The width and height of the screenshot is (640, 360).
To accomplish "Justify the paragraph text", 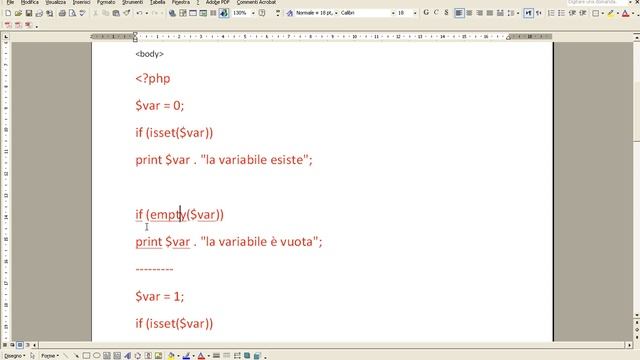I will tap(490, 13).
